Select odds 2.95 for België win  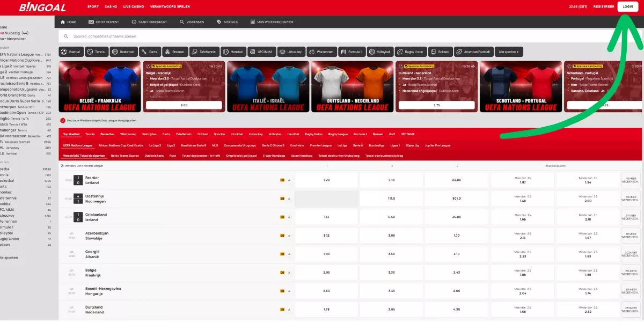pyautogui.click(x=326, y=272)
